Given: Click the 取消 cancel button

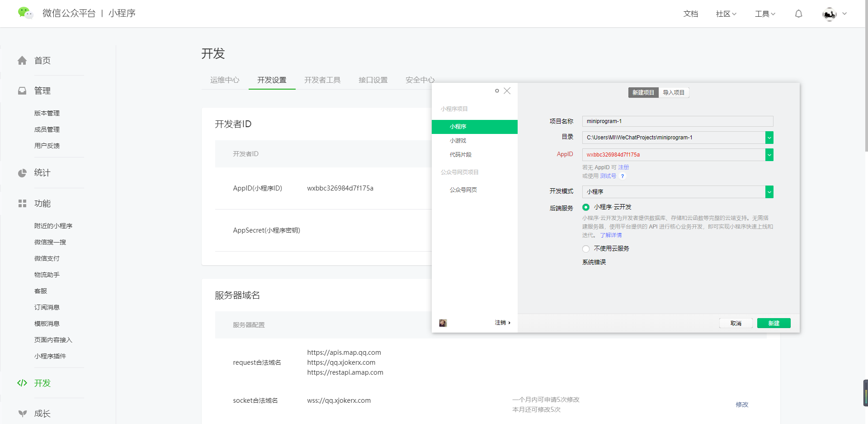Looking at the screenshot, I should pos(736,323).
